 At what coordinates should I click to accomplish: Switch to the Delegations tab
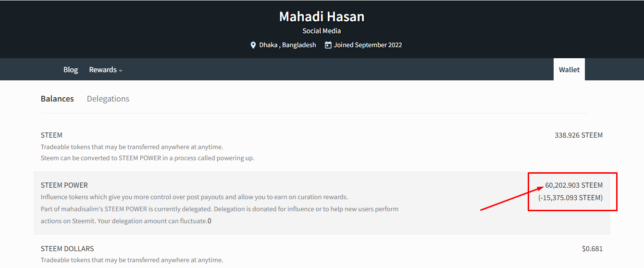tap(108, 99)
